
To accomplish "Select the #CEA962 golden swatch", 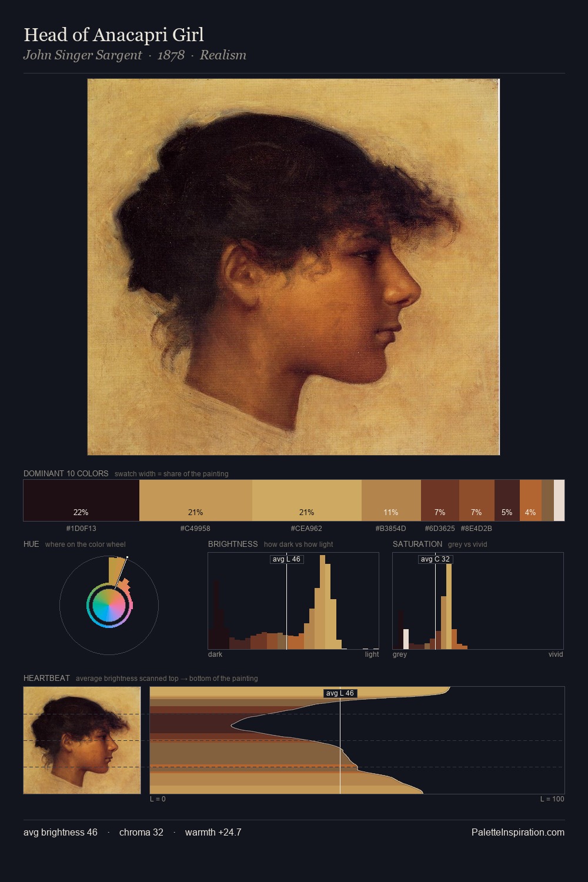I will click(307, 500).
